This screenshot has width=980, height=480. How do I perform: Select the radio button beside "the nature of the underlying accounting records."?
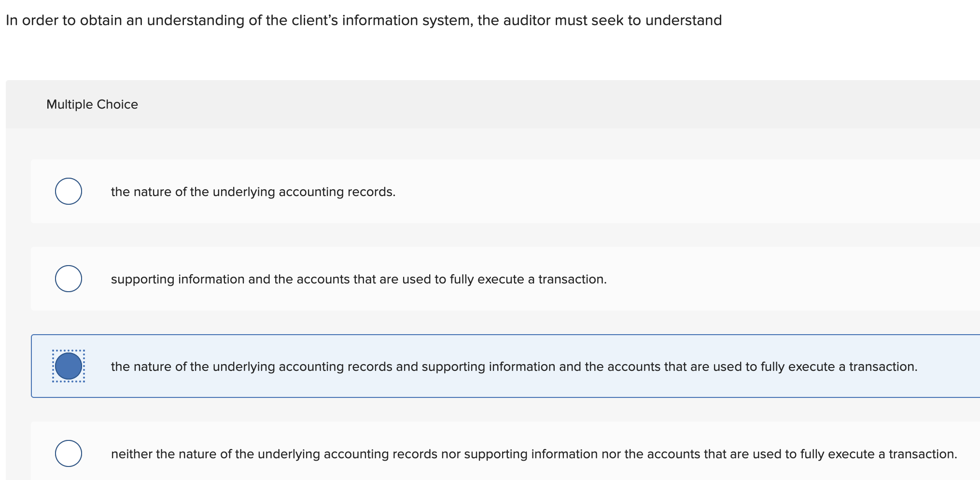point(68,191)
